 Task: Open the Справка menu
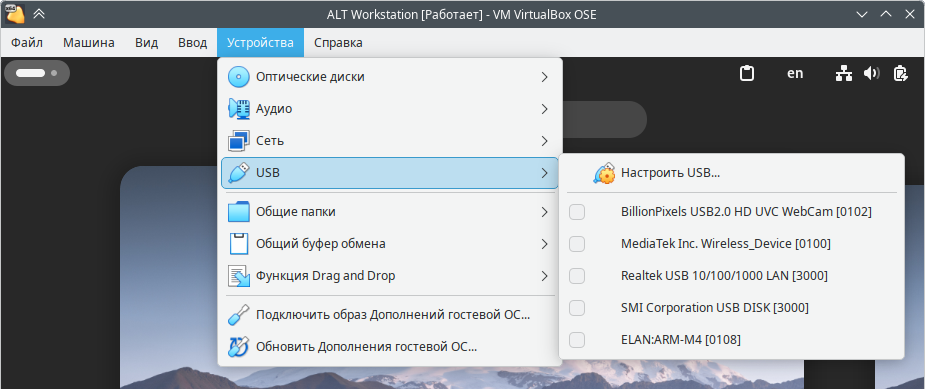[x=338, y=43]
